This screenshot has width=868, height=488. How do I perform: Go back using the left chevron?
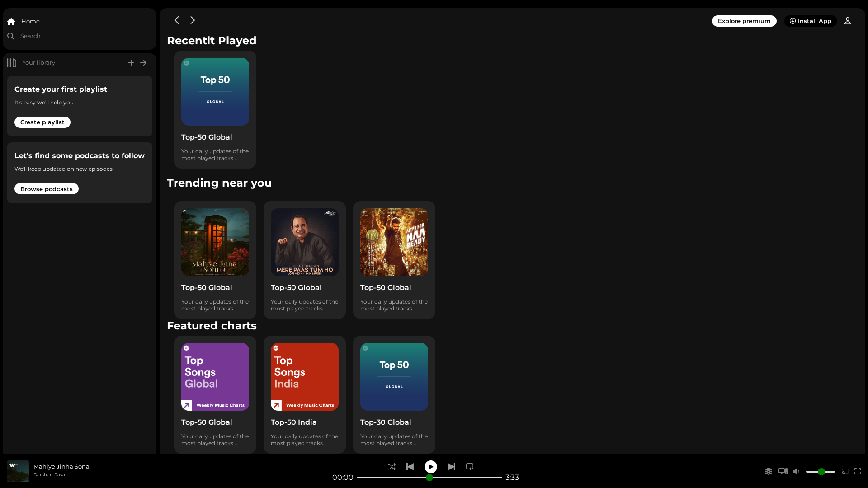tap(177, 20)
